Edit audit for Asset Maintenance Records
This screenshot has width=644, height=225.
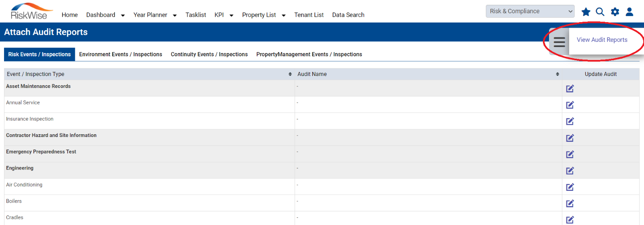[570, 88]
